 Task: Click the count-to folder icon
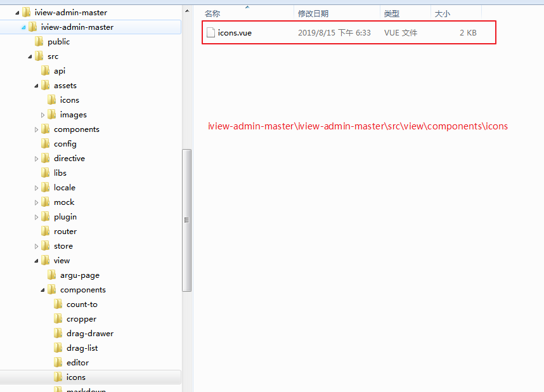(58, 304)
